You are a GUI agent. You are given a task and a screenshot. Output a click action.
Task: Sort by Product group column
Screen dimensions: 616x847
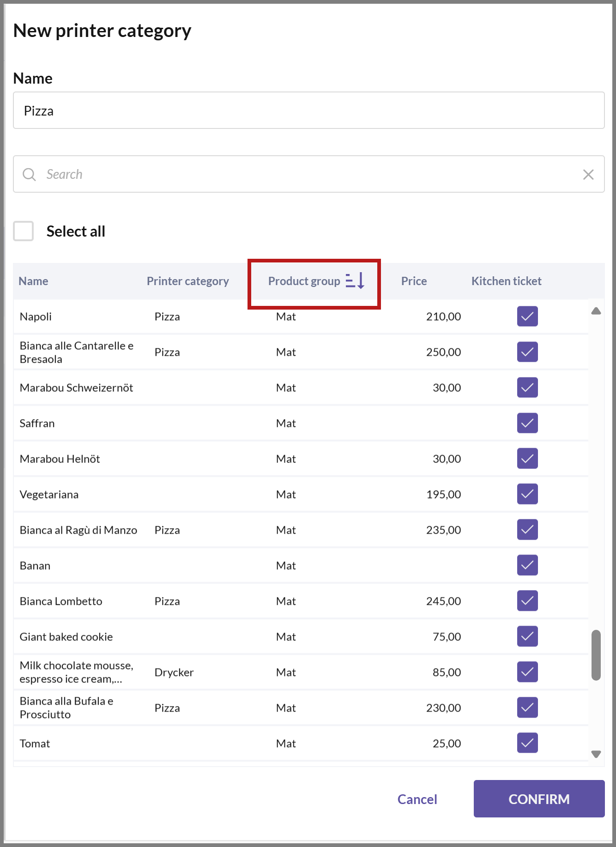[x=304, y=281]
